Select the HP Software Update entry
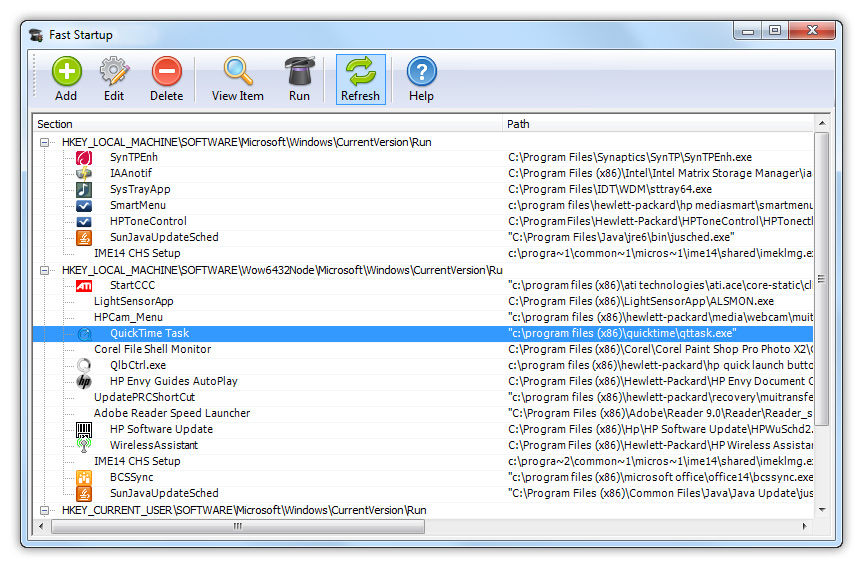Image resolution: width=863 pixels, height=568 pixels. tap(161, 429)
